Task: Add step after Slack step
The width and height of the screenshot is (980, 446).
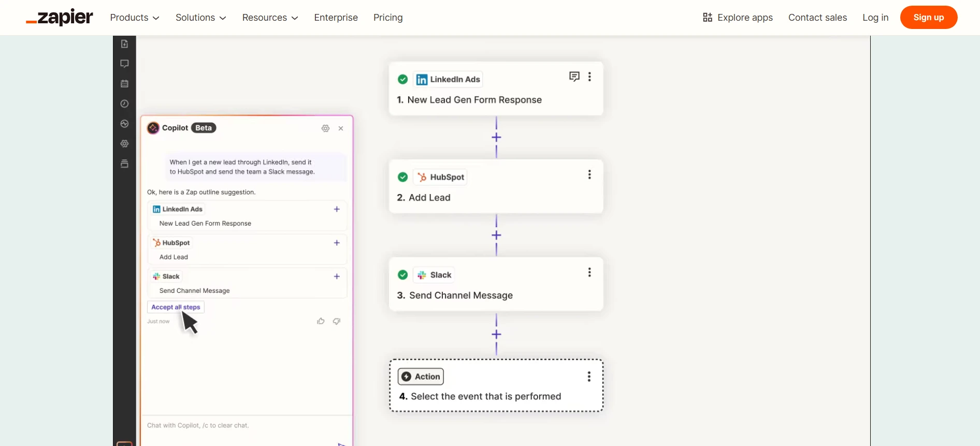Action: click(x=496, y=334)
